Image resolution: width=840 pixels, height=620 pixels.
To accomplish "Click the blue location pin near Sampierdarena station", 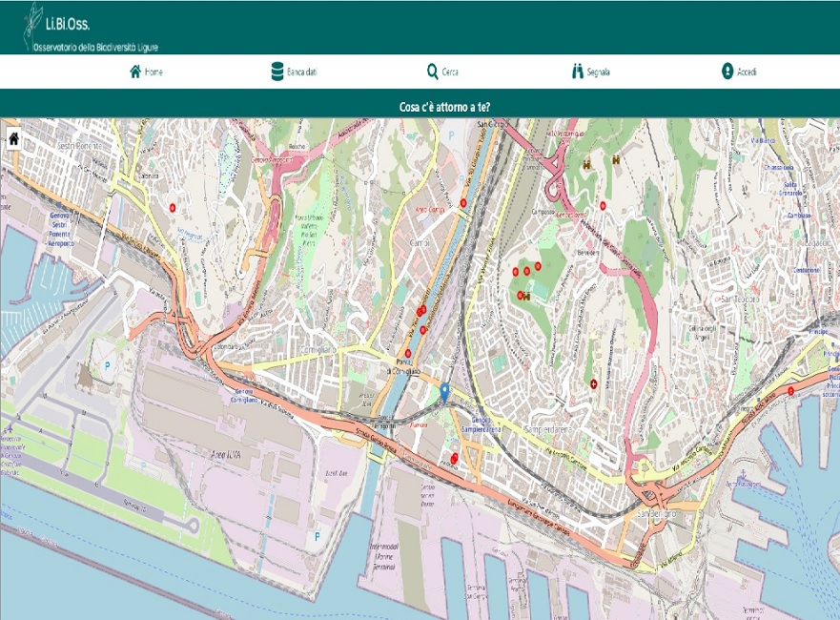I will 444,393.
